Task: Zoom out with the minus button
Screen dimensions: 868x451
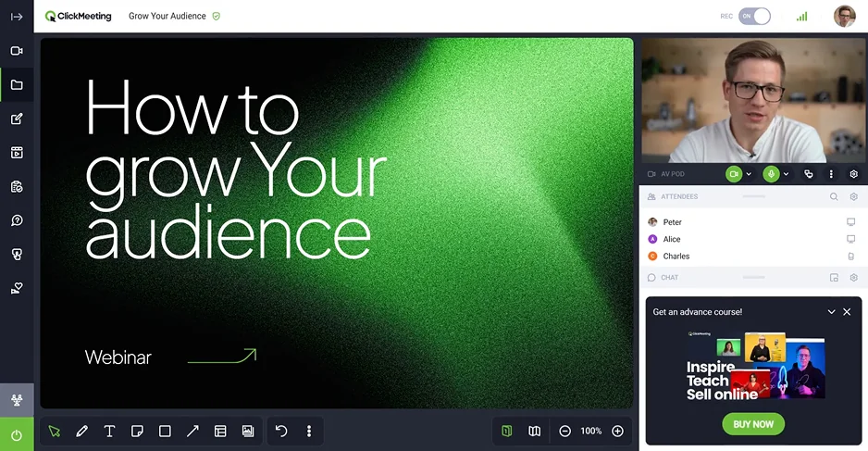Action: 564,431
